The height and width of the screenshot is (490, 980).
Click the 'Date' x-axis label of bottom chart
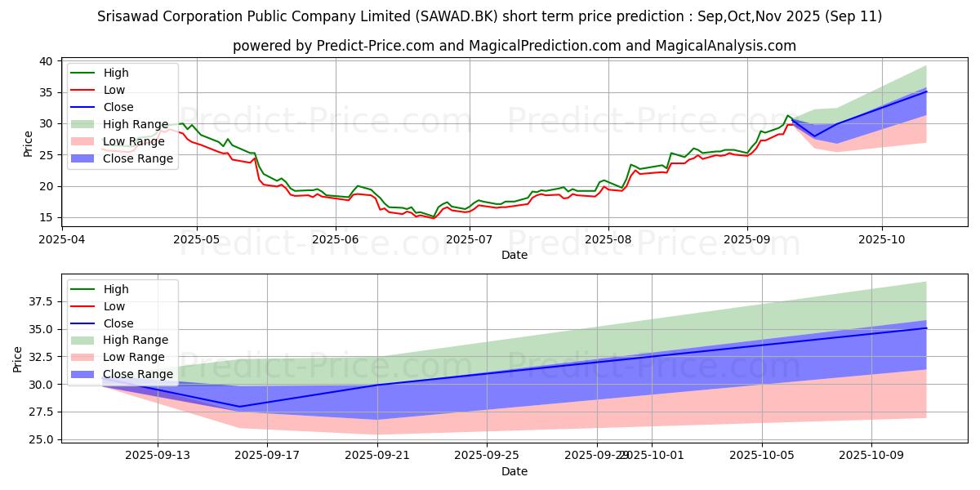(514, 471)
